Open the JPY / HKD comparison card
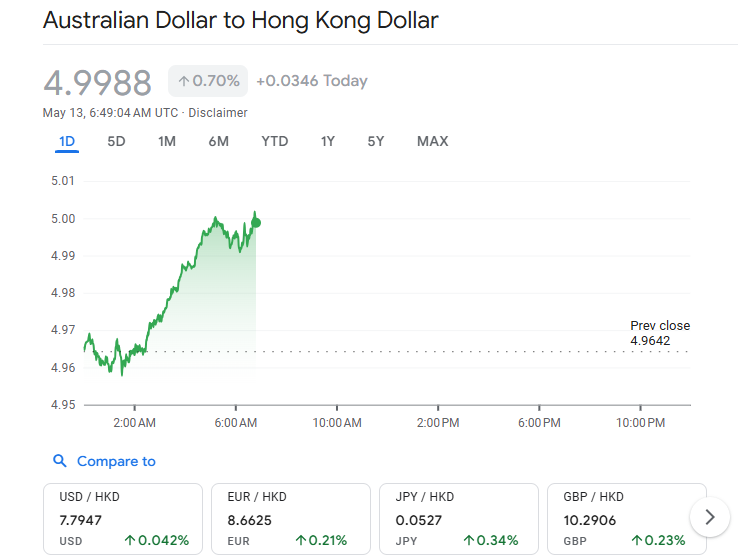The image size is (738, 559). (459, 519)
